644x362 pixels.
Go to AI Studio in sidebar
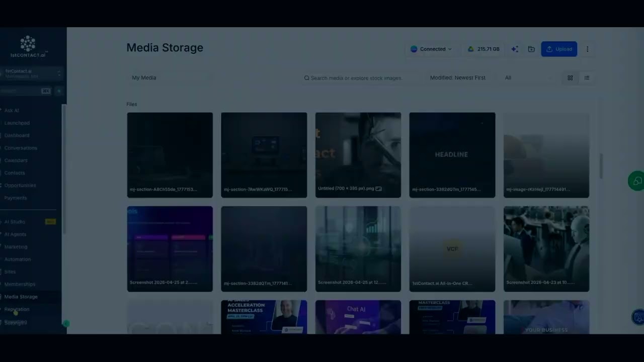pyautogui.click(x=15, y=222)
